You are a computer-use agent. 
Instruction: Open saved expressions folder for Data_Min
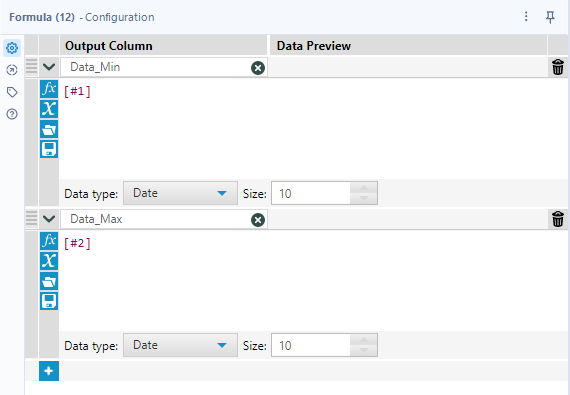[49, 129]
